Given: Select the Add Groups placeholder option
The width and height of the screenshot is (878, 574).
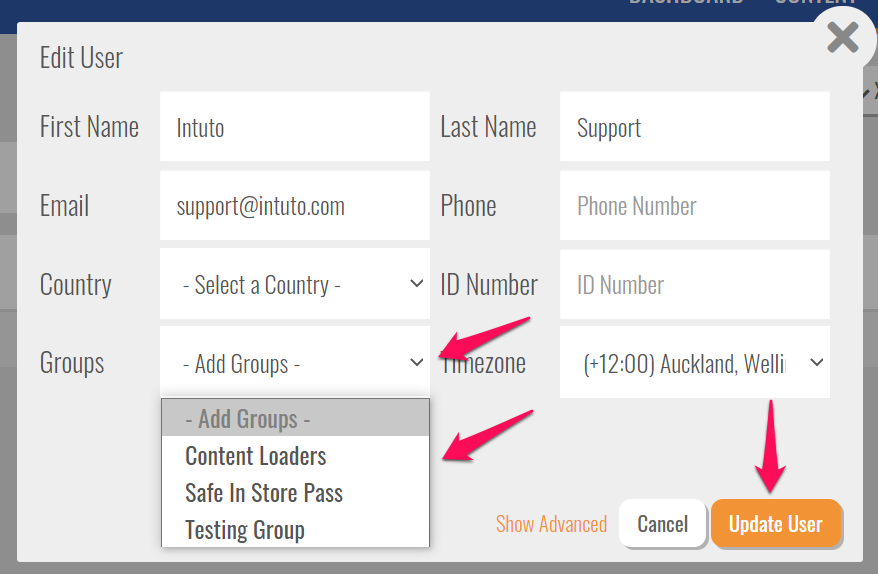Looking at the screenshot, I should coord(295,418).
